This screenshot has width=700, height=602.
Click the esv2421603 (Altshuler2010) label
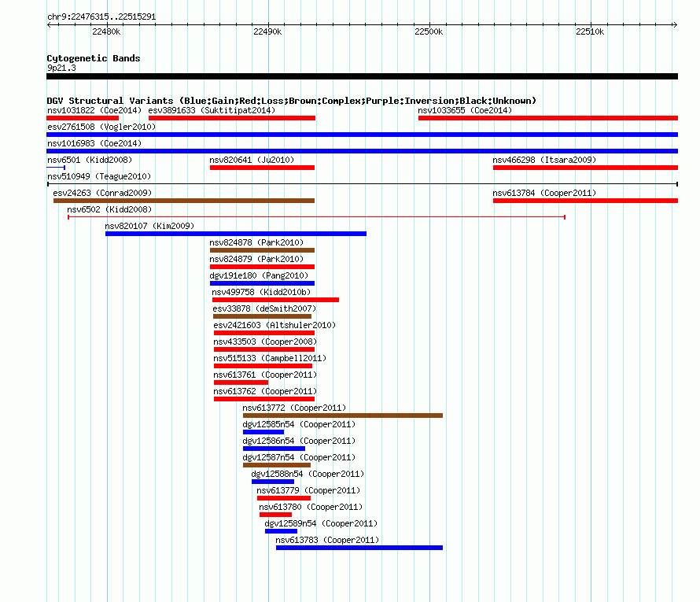point(274,325)
